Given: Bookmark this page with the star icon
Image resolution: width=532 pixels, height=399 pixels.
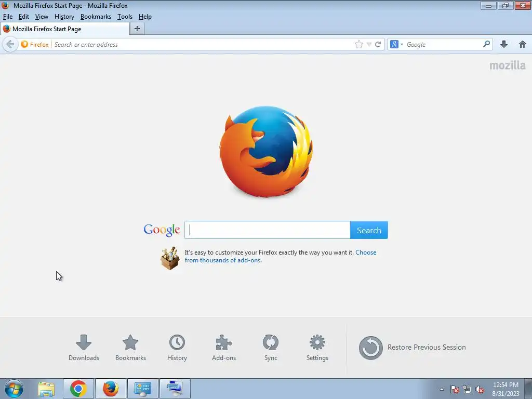Looking at the screenshot, I should 358,45.
